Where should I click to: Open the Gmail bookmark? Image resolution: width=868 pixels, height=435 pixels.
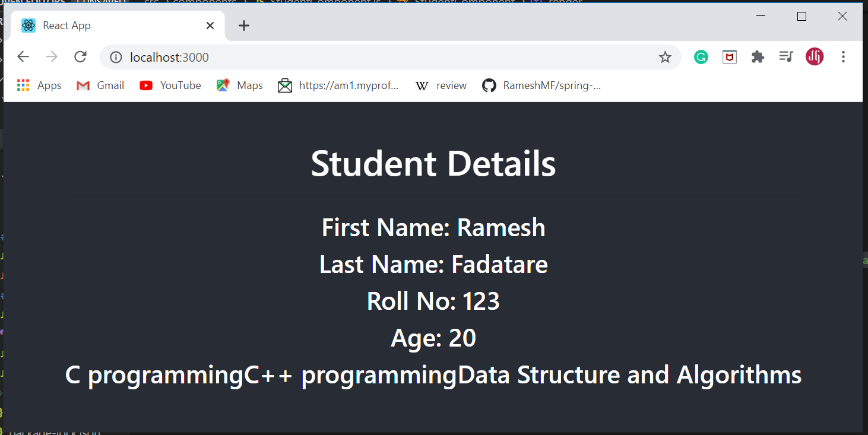[x=100, y=85]
